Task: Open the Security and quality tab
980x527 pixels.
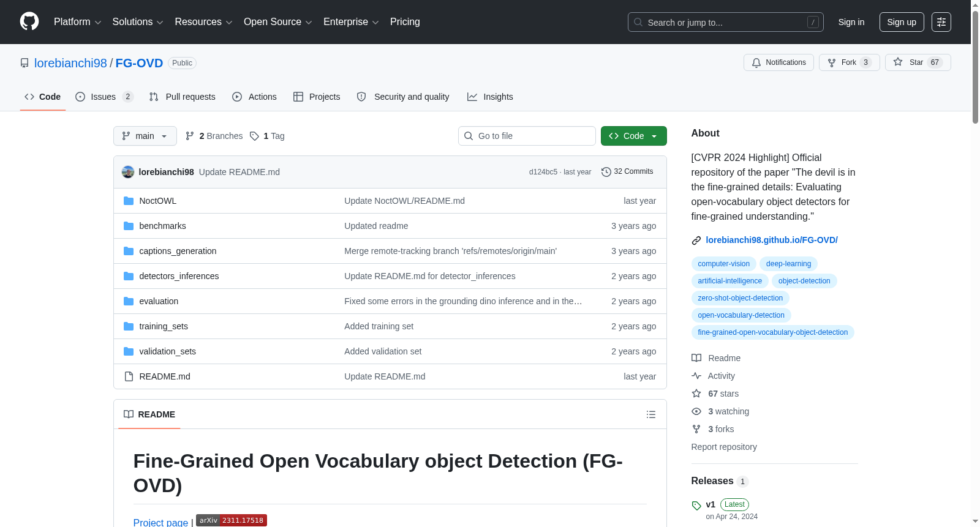Action: pos(403,97)
